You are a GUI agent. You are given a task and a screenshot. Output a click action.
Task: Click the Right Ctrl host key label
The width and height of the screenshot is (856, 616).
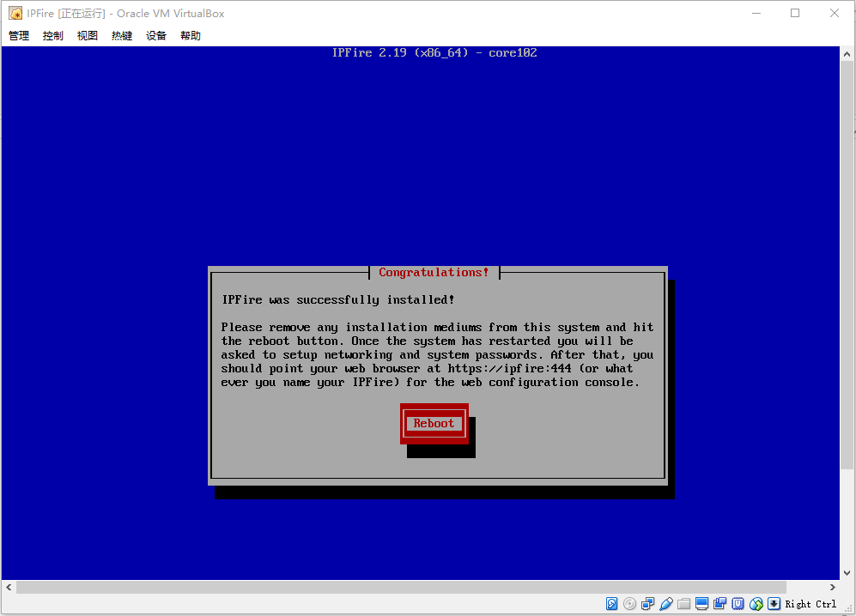(x=810, y=604)
